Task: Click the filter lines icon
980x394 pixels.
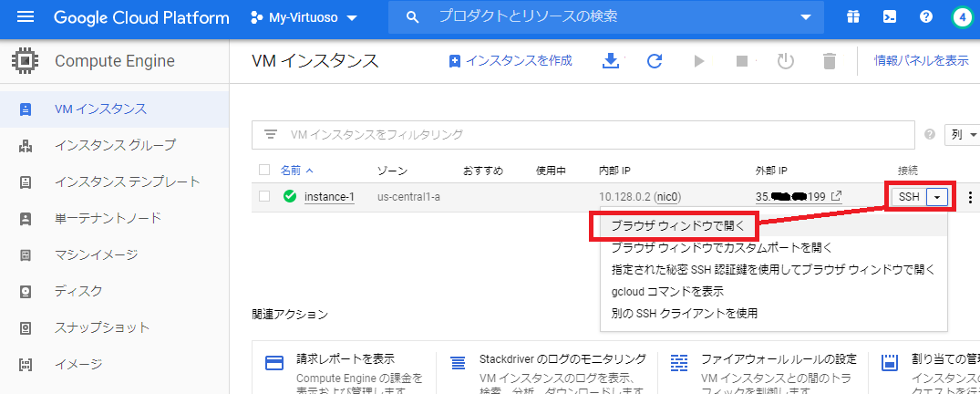Action: 271,134
